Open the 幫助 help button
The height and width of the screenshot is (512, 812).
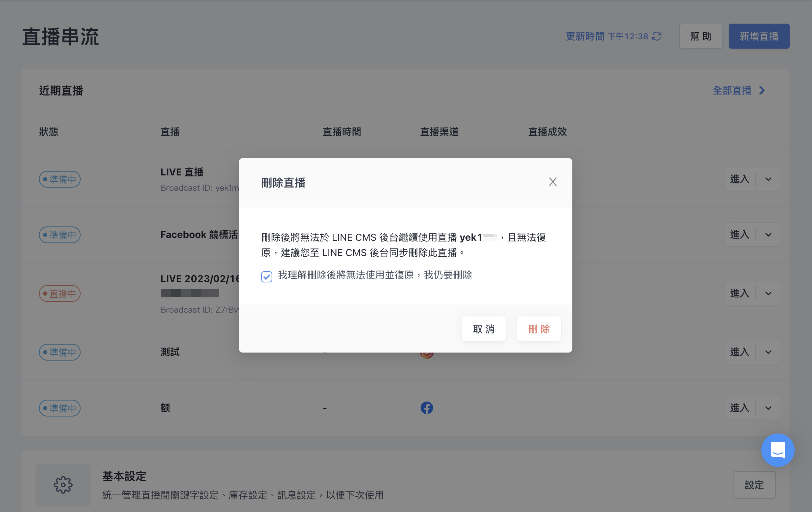click(701, 36)
